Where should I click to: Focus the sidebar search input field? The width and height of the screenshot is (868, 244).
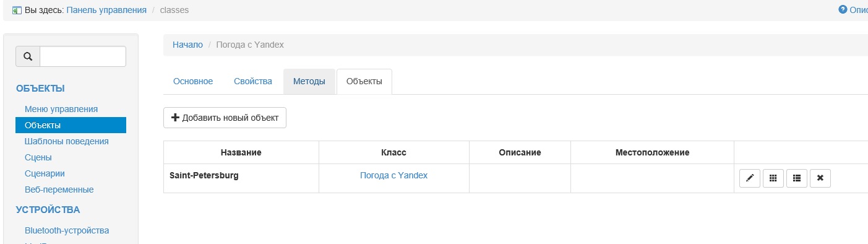(83, 56)
